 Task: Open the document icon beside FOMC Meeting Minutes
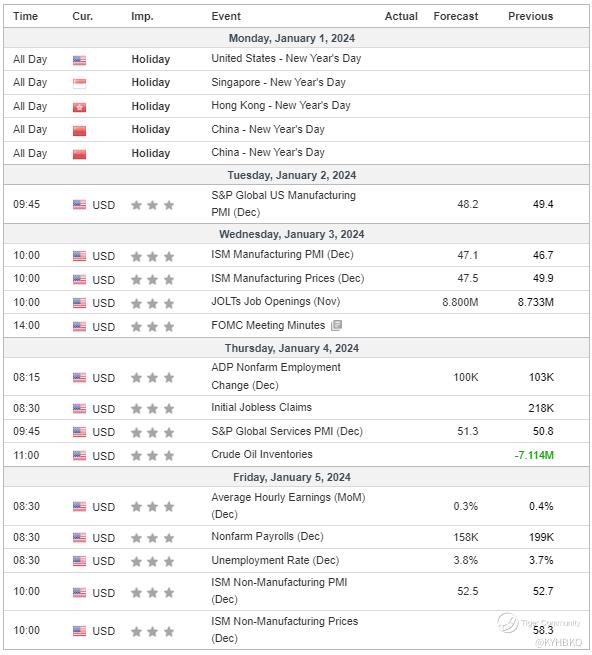click(x=336, y=325)
